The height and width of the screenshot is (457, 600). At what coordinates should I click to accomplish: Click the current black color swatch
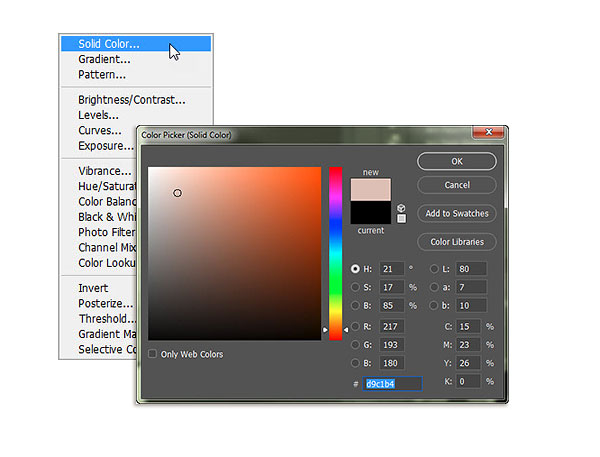(371, 212)
